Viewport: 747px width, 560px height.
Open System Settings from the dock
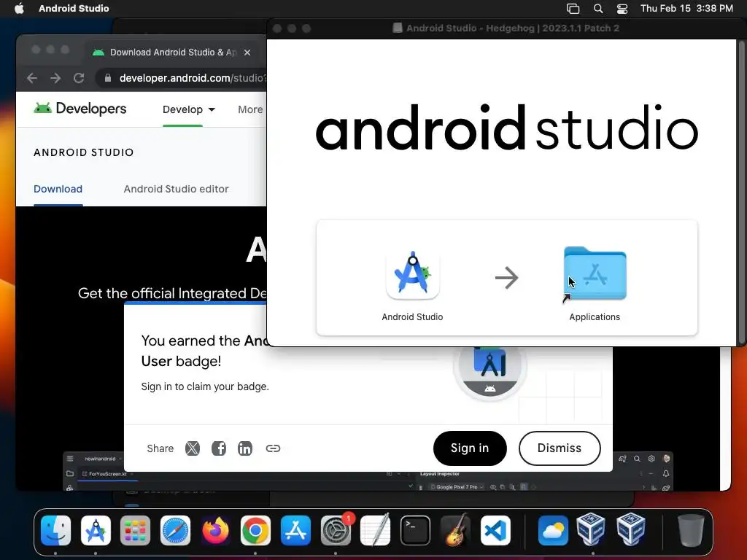coord(336,531)
